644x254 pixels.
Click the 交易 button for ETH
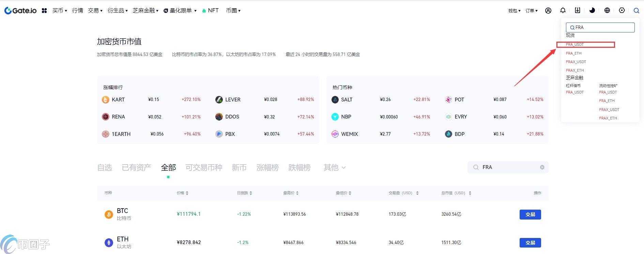[530, 243]
